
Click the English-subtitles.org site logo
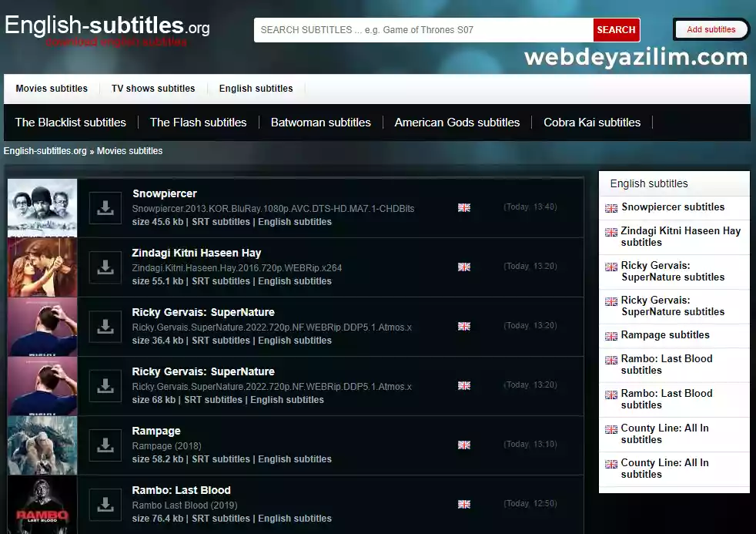click(107, 29)
